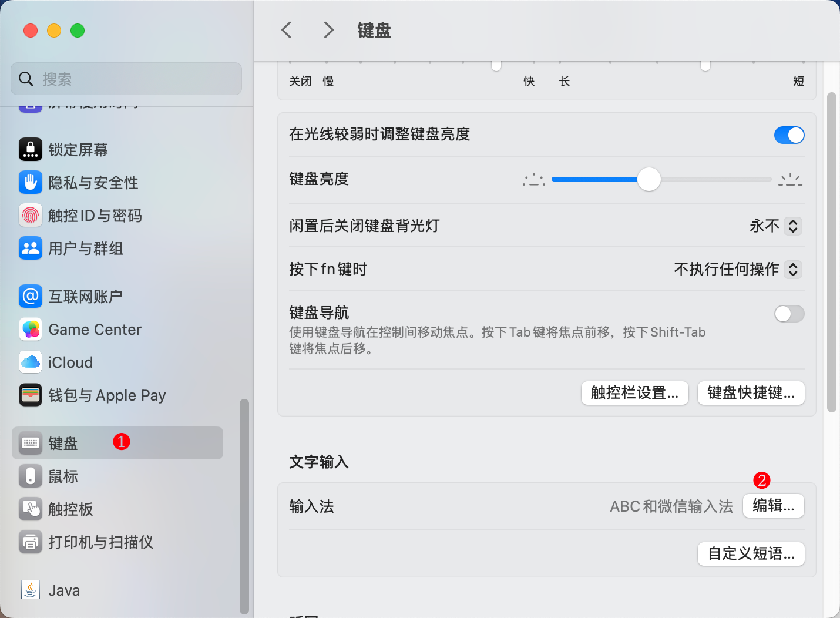Image resolution: width=840 pixels, height=618 pixels.
Task: Click Edit (编辑) button for input sources
Action: (x=773, y=506)
